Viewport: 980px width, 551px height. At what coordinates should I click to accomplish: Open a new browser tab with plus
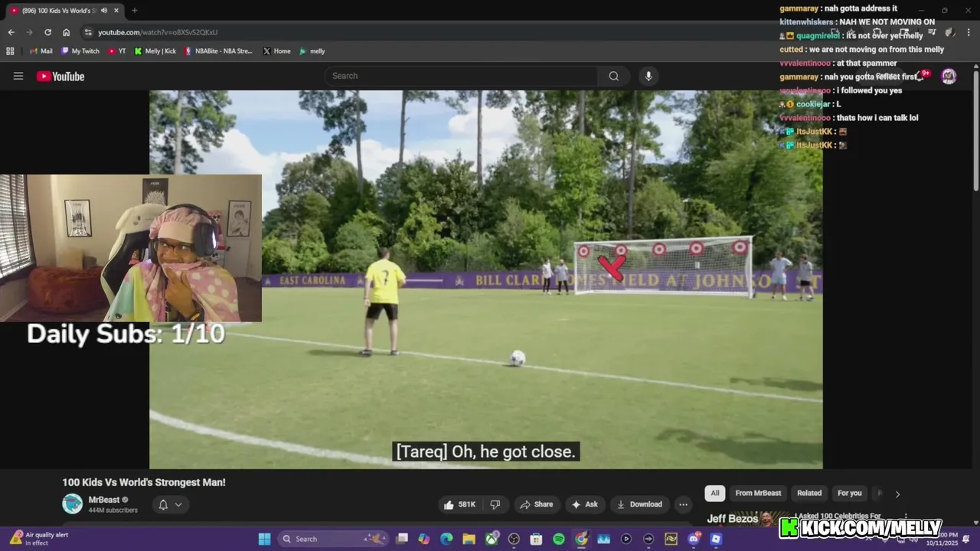(x=135, y=11)
